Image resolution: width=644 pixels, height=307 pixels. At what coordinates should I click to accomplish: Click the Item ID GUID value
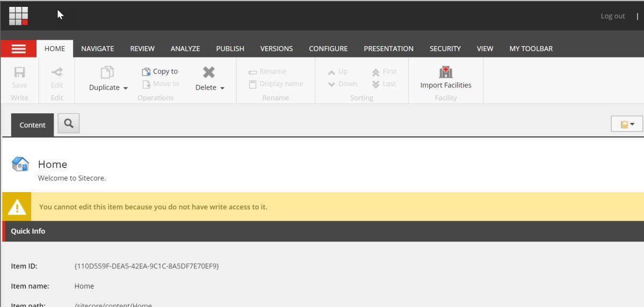[x=147, y=266]
